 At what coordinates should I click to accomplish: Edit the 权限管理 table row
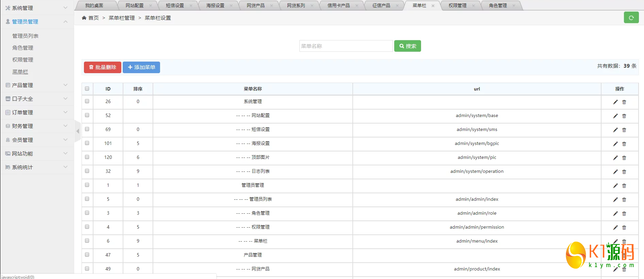click(615, 228)
